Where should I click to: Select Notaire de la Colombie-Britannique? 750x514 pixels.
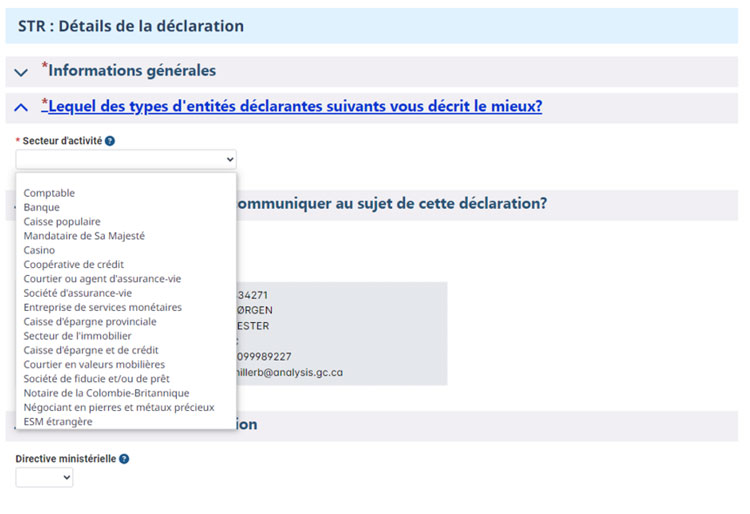(106, 394)
